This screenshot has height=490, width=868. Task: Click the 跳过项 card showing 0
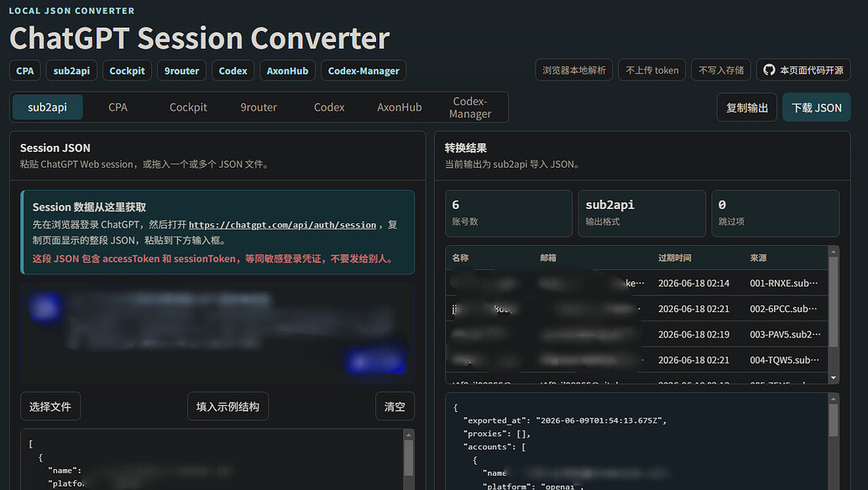775,213
